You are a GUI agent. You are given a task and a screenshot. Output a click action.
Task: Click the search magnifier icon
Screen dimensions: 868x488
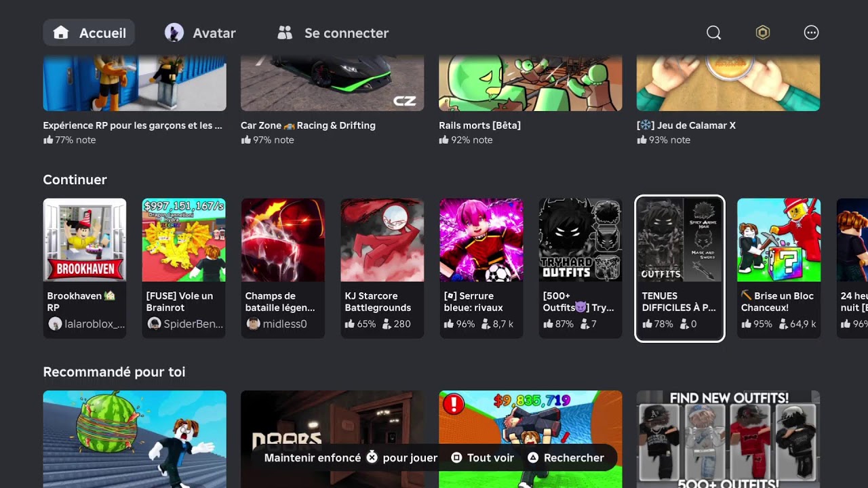click(714, 33)
